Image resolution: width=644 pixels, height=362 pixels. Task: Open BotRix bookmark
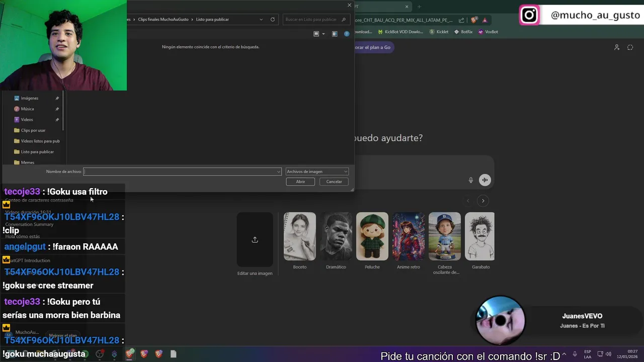(463, 32)
